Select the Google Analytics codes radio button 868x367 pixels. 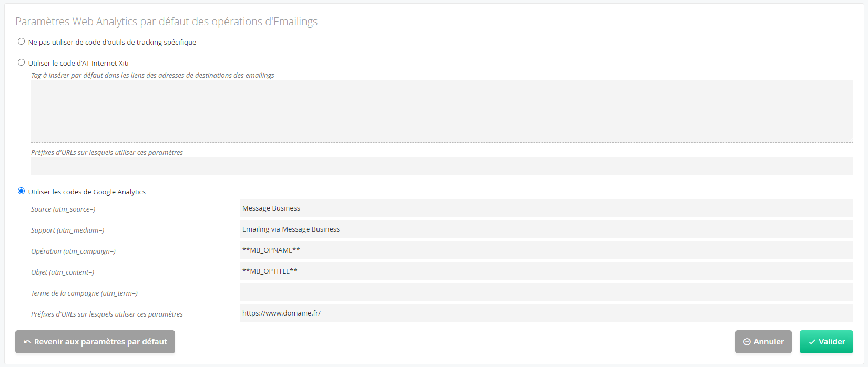click(x=22, y=191)
